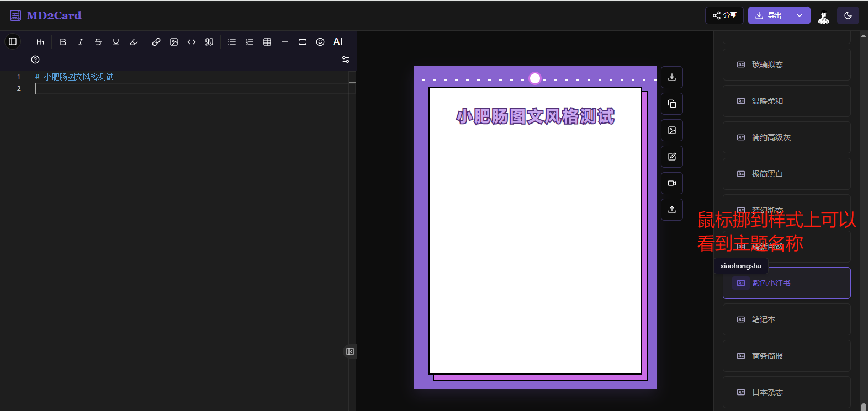The image size is (868, 411).
Task: Go to the MD2Card home logo
Action: (x=46, y=15)
